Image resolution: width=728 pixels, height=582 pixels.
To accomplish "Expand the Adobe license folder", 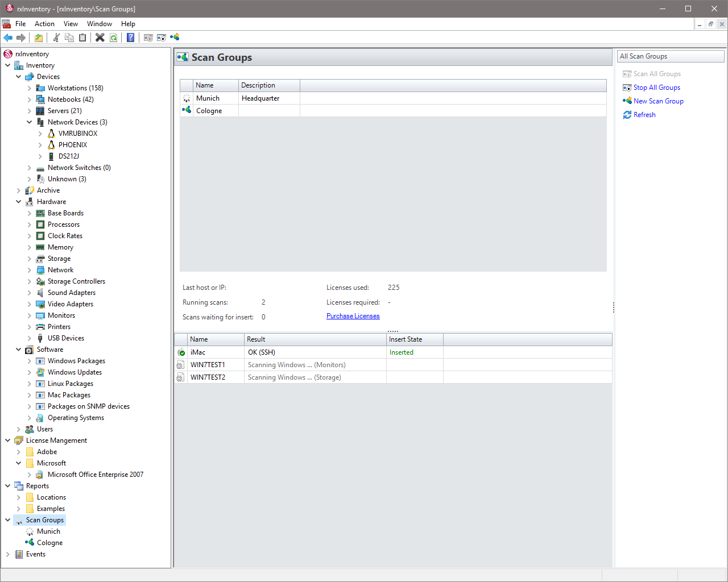I will point(19,452).
